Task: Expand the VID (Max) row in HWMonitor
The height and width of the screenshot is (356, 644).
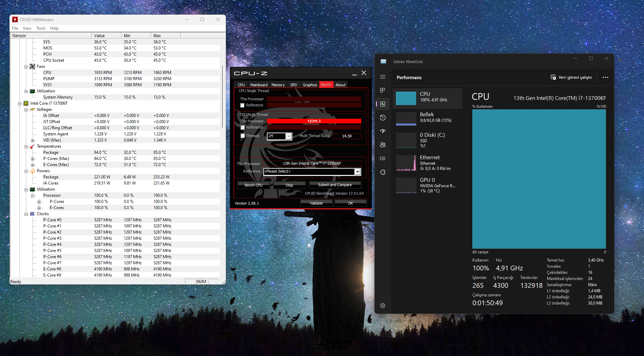Action: [32, 140]
